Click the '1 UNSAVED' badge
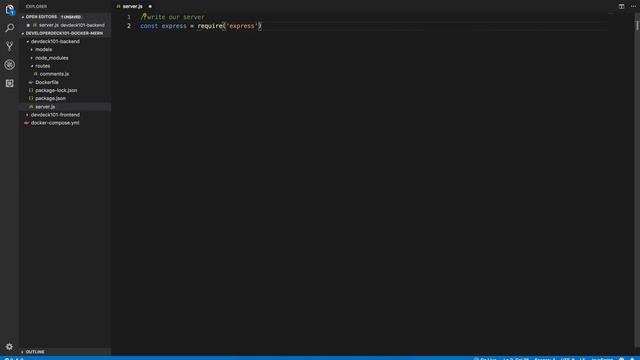640x360 pixels. 71,17
